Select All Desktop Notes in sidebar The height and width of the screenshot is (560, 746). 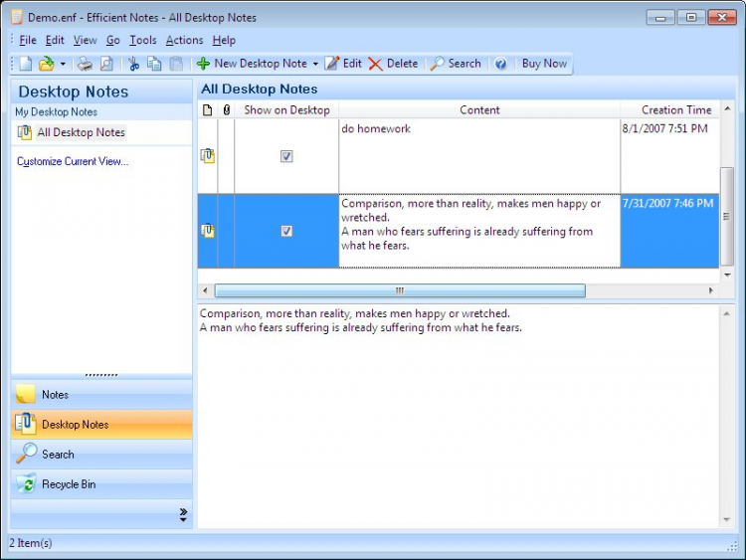(x=81, y=132)
